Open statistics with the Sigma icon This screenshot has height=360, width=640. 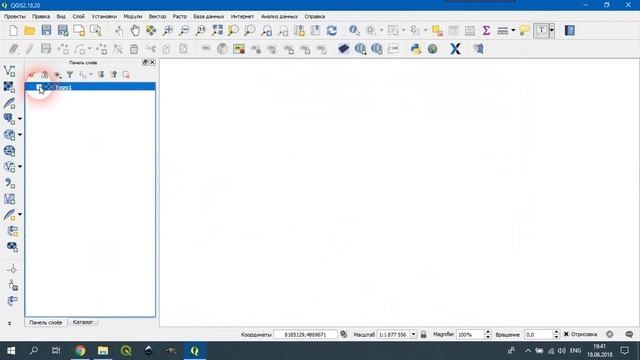[x=486, y=31]
